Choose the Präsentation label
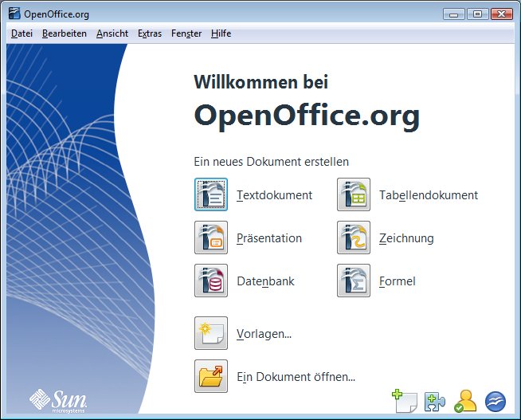Viewport: 521px width, 420px height. (269, 238)
